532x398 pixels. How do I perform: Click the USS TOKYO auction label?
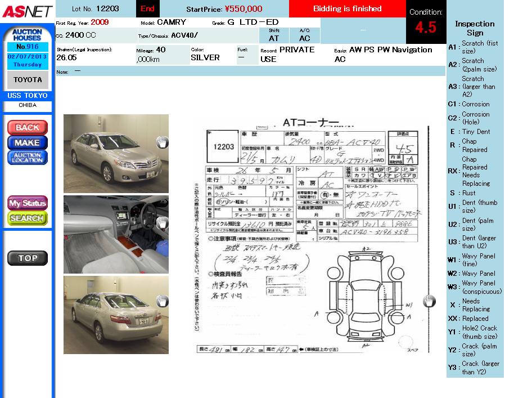coord(28,96)
